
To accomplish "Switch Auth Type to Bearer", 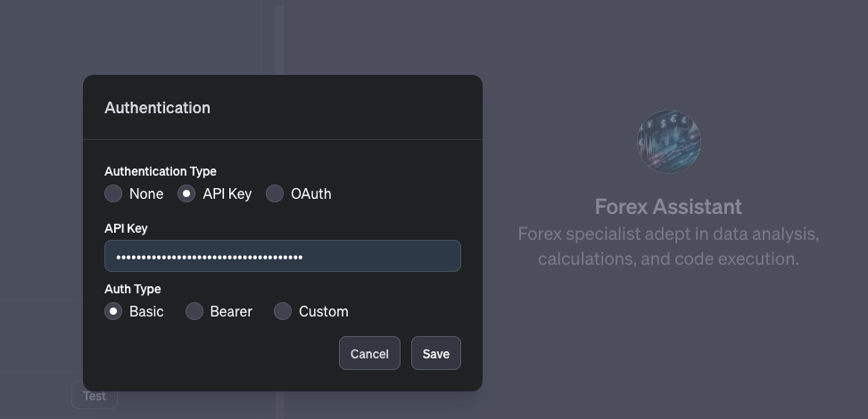I will point(194,311).
